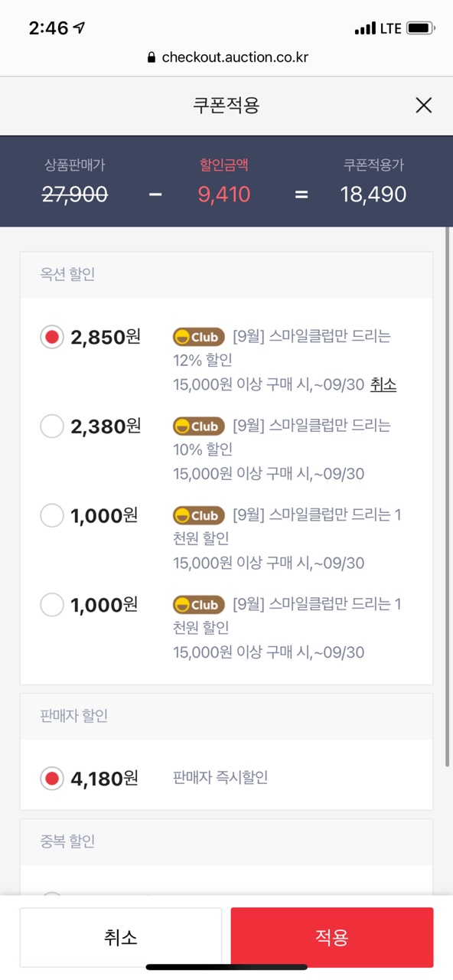
Task: Tap the underlined 취소 link on 12% coupon
Action: pyautogui.click(x=383, y=384)
